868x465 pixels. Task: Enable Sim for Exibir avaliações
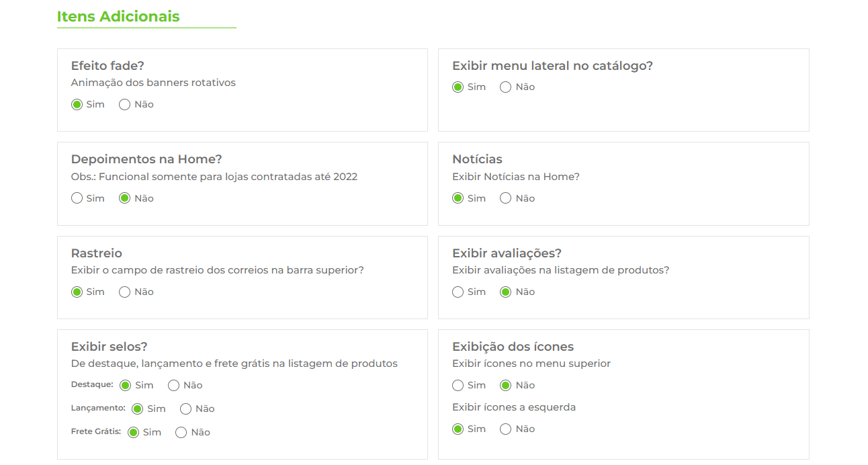458,292
